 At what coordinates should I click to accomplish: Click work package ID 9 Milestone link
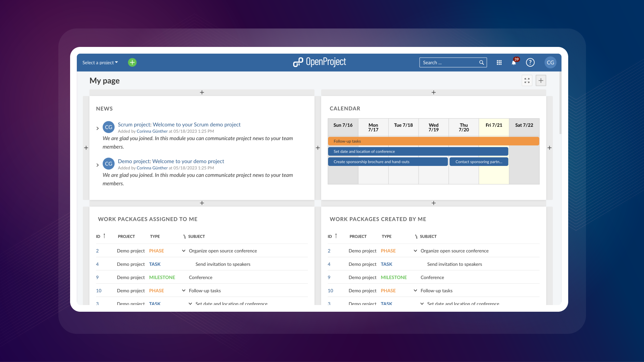(x=97, y=277)
